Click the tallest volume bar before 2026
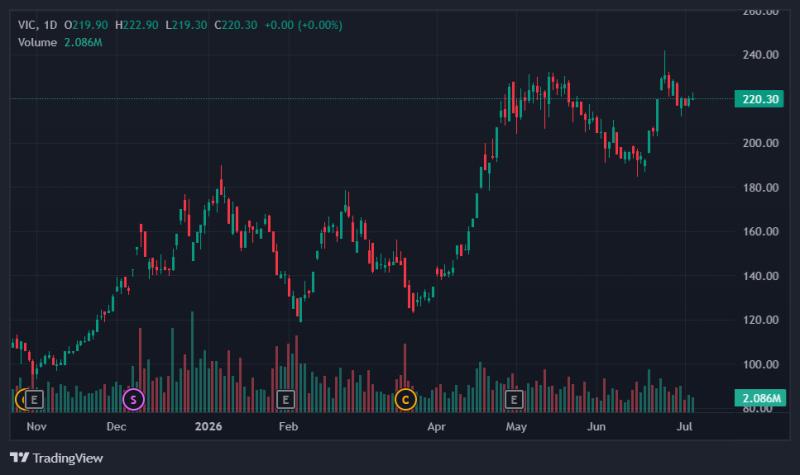 coord(192,362)
